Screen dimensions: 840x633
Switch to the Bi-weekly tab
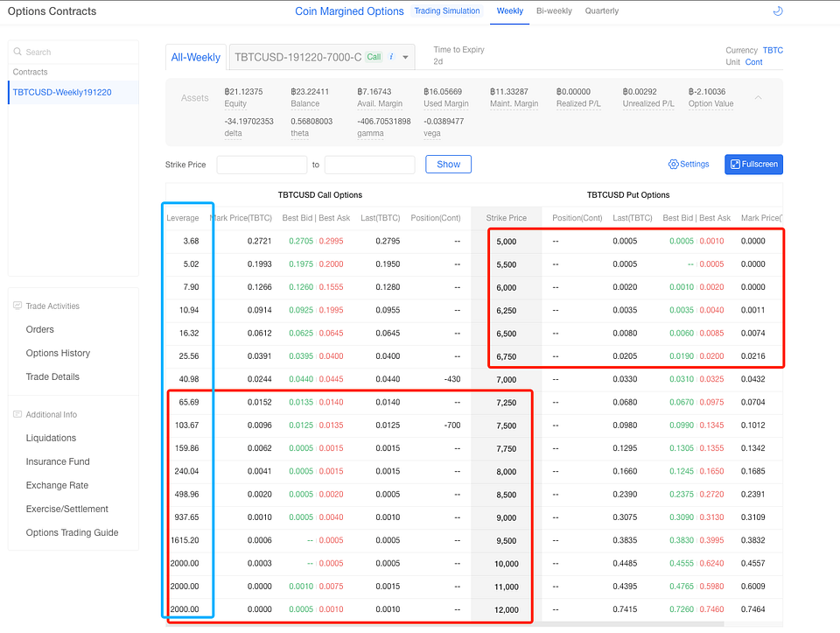click(554, 11)
